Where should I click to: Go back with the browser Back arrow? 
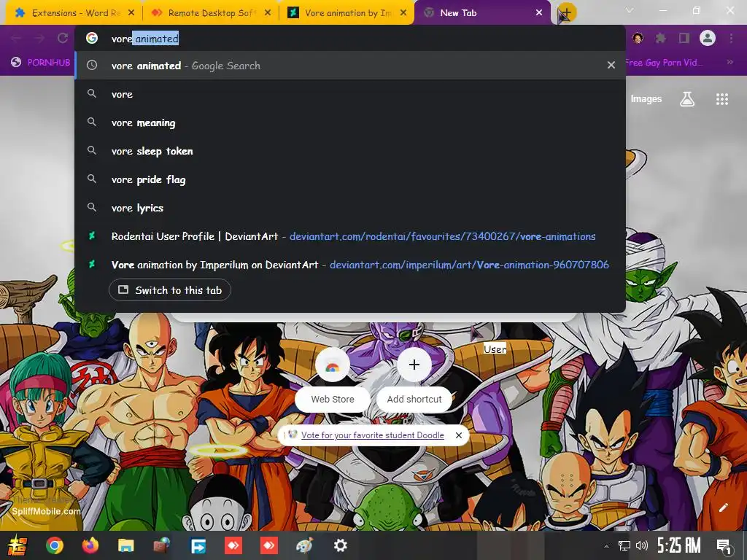(x=16, y=38)
